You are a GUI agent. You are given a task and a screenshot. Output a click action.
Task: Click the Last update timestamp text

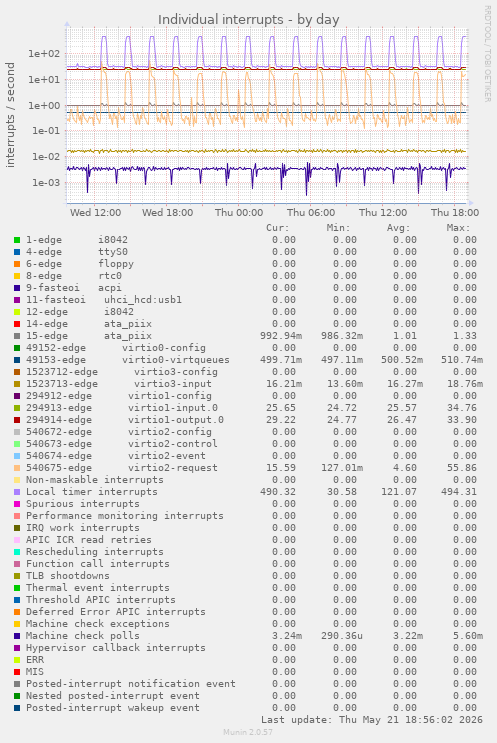click(x=371, y=720)
